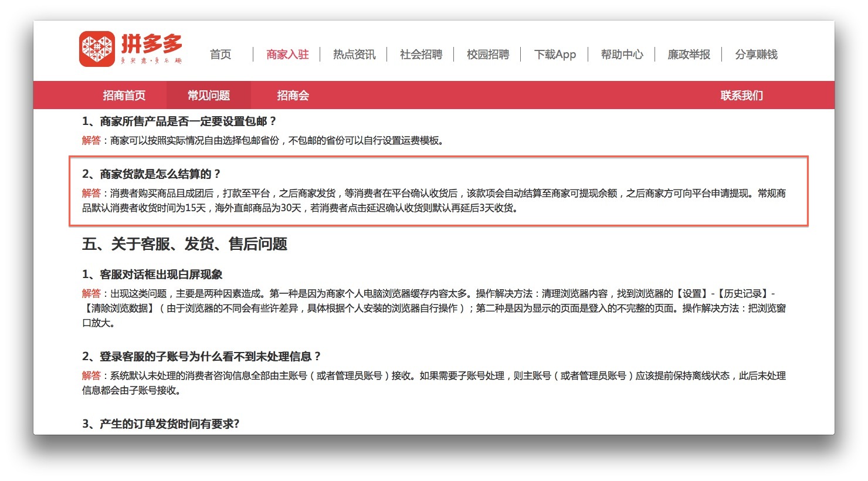
Task: Open the 首页 navigation link
Action: tap(221, 55)
